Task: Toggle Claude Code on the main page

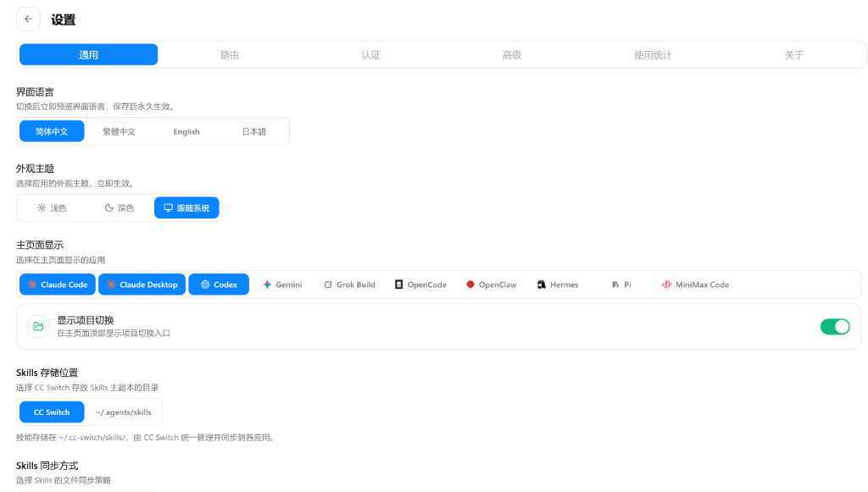Action: tap(58, 285)
